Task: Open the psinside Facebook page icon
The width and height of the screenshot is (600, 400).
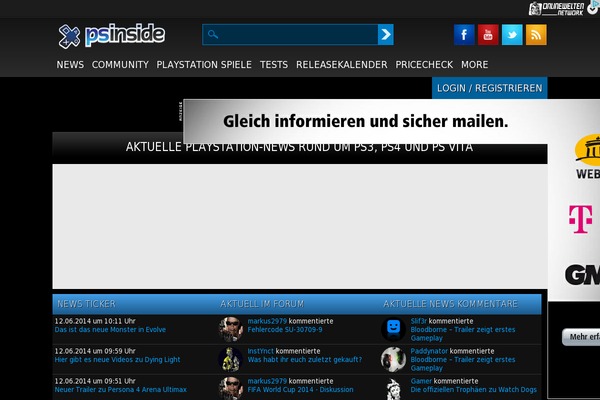Action: [x=464, y=35]
